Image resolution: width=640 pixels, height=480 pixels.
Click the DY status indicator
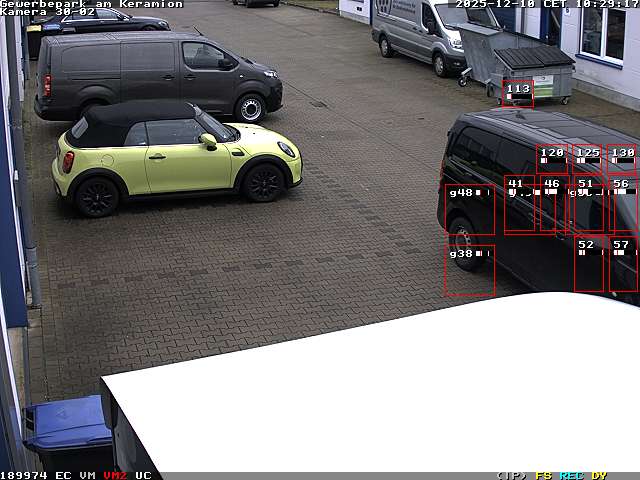pyautogui.click(x=599, y=475)
